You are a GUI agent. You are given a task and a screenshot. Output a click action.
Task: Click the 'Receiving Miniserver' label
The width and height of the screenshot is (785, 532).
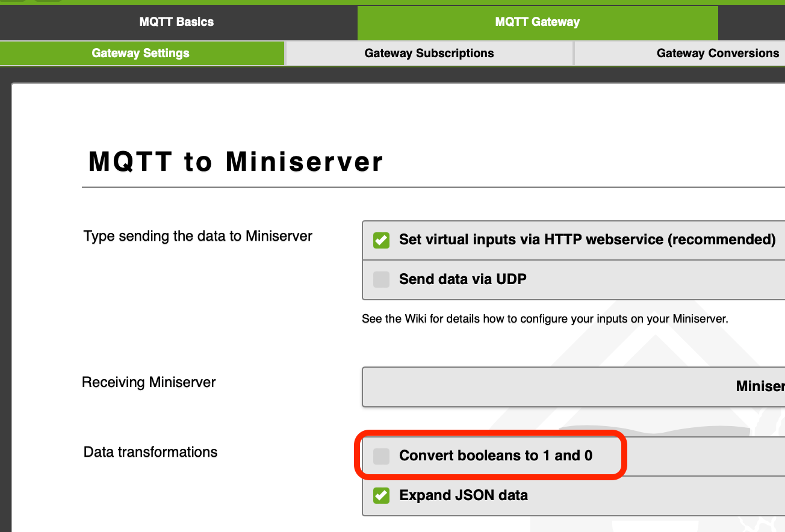(x=149, y=382)
